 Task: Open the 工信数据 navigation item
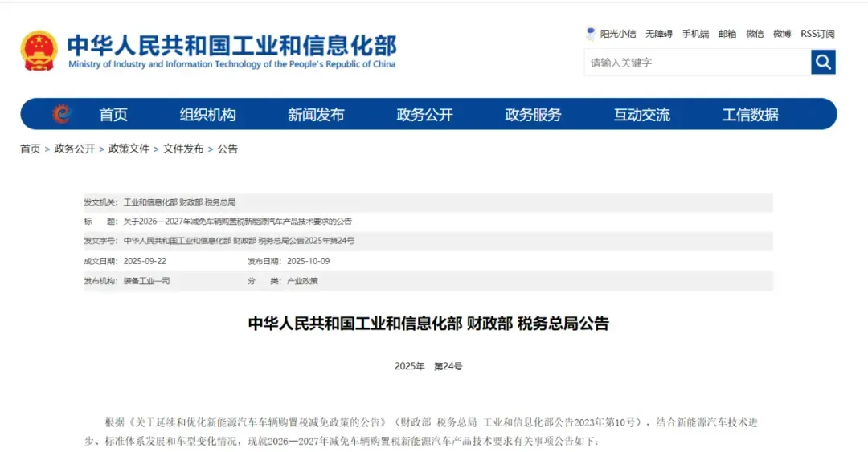[x=750, y=115]
